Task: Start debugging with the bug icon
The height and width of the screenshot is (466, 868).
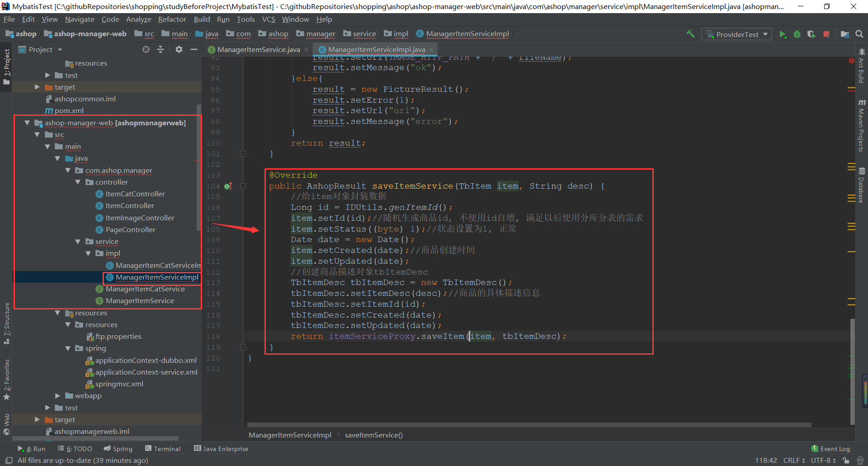Action: [797, 34]
